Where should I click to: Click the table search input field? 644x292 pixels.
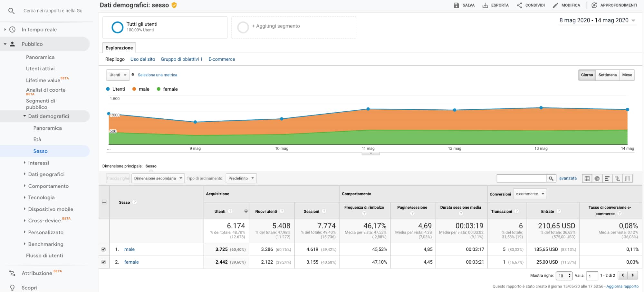point(521,178)
